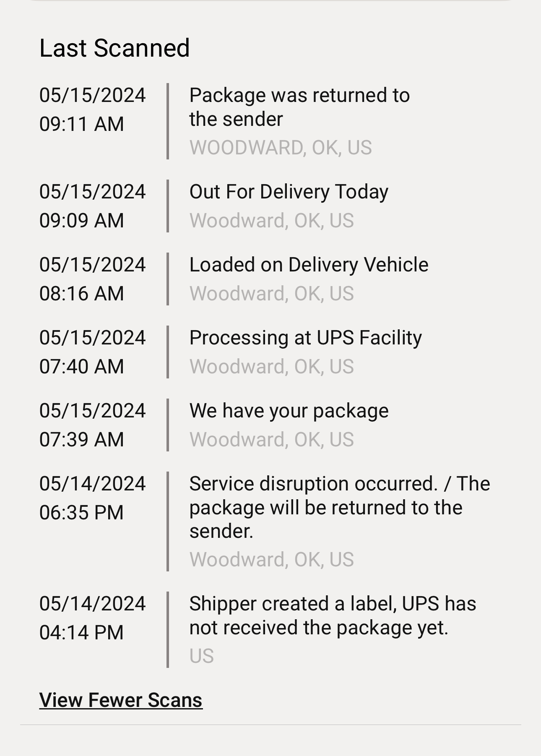Select the We have your package status

[289, 411]
